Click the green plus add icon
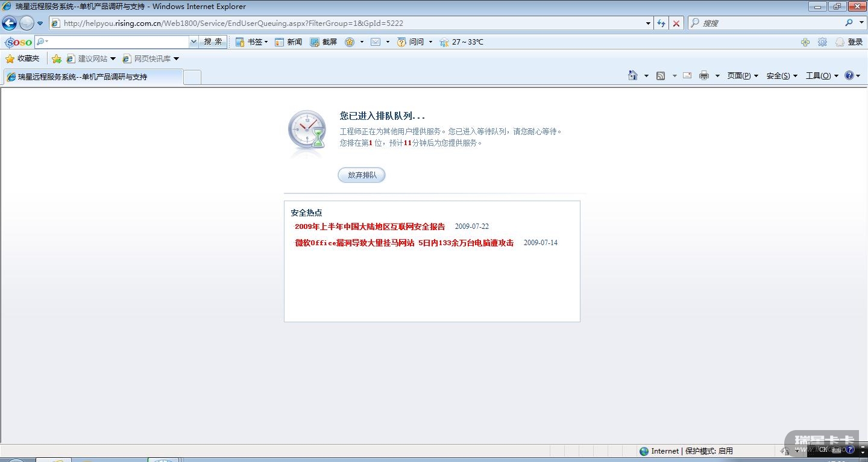This screenshot has height=462, width=868. (x=805, y=42)
